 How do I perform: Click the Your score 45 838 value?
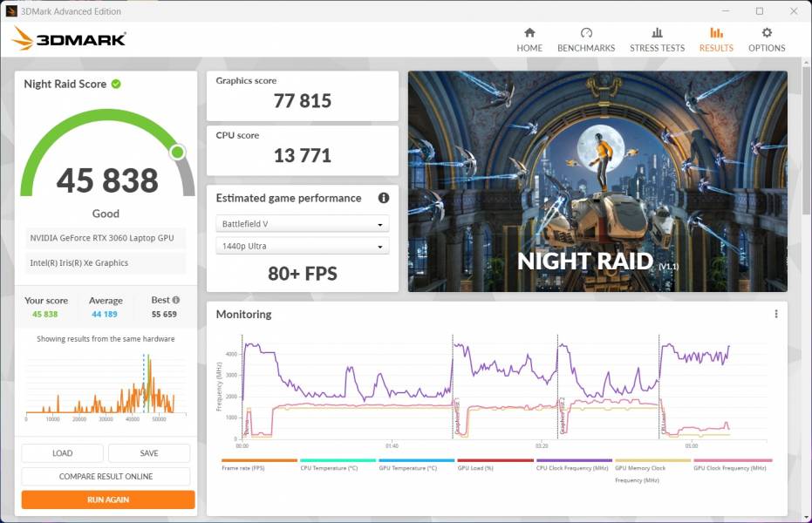pyautogui.click(x=45, y=314)
